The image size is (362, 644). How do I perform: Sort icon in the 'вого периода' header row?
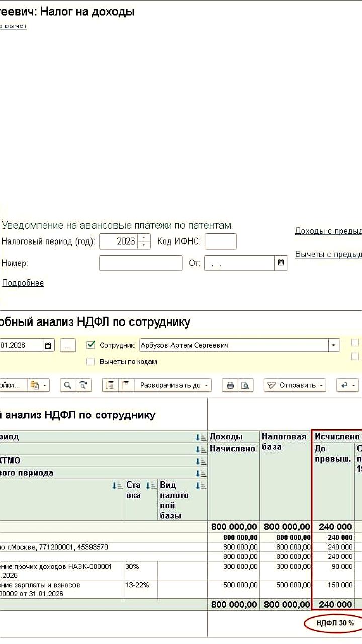(201, 473)
